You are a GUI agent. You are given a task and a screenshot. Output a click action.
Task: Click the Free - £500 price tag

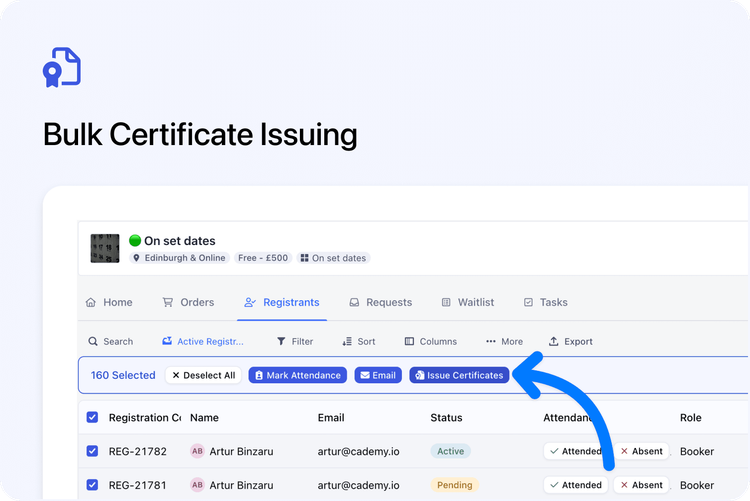[x=263, y=258]
